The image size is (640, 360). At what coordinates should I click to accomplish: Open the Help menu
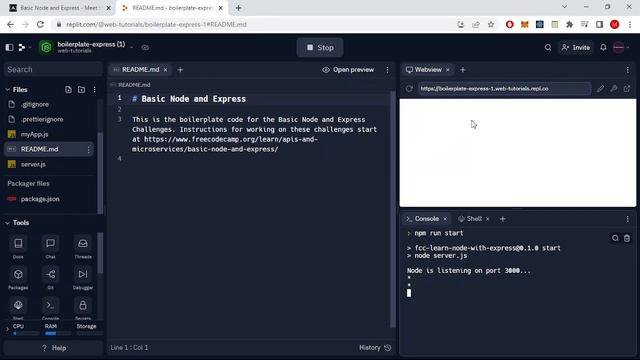click(53, 348)
